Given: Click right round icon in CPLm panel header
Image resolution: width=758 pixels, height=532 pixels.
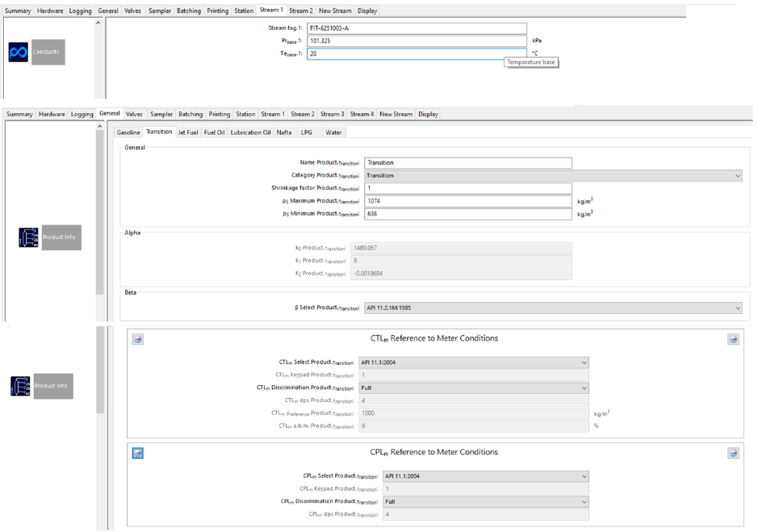Looking at the screenshot, I should pyautogui.click(x=733, y=453).
